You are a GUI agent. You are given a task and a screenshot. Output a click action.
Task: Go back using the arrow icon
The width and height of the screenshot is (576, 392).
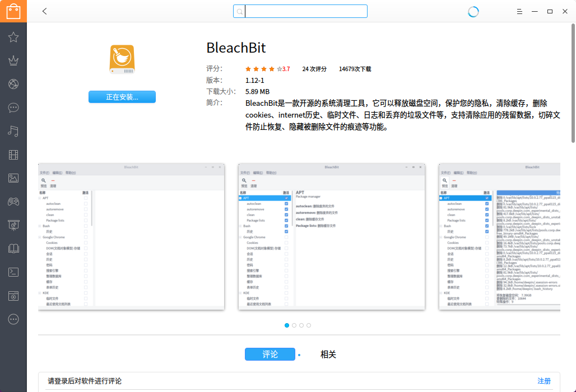point(44,11)
